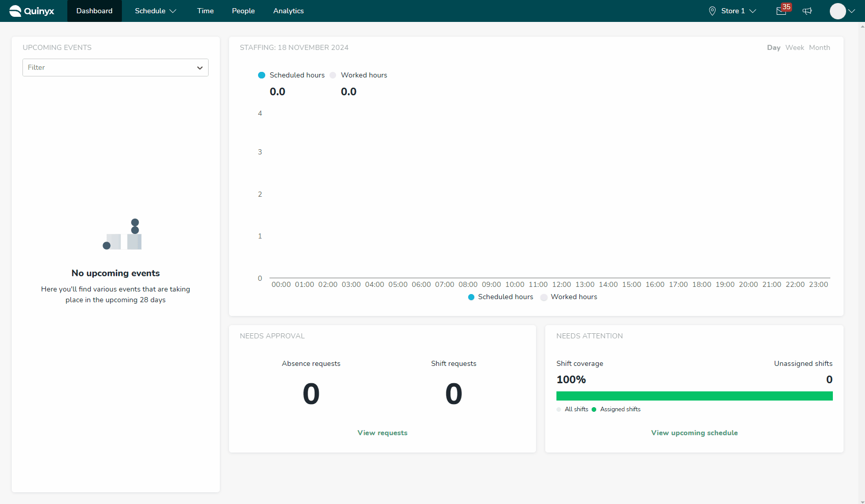Open the messages envelope icon
The image size is (865, 504).
point(781,11)
